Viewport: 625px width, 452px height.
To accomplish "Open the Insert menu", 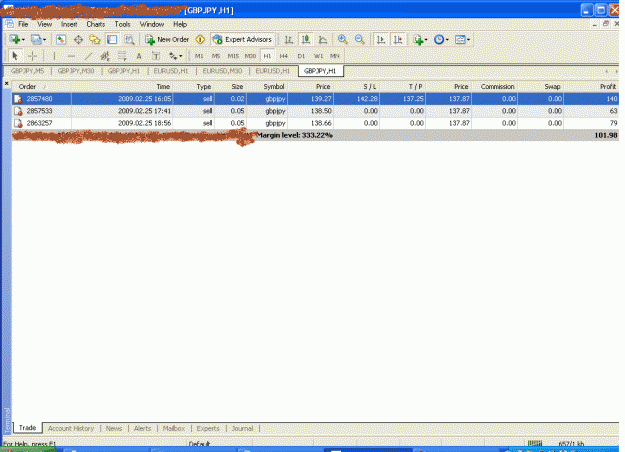I will (x=69, y=24).
